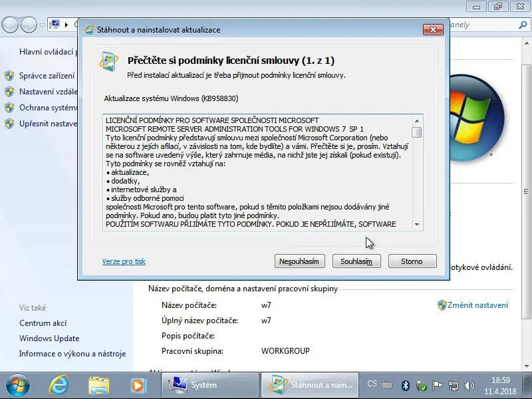This screenshot has height=399, width=532.
Task: Click the safely remove hardware tray icon
Action: pyautogui.click(x=421, y=386)
